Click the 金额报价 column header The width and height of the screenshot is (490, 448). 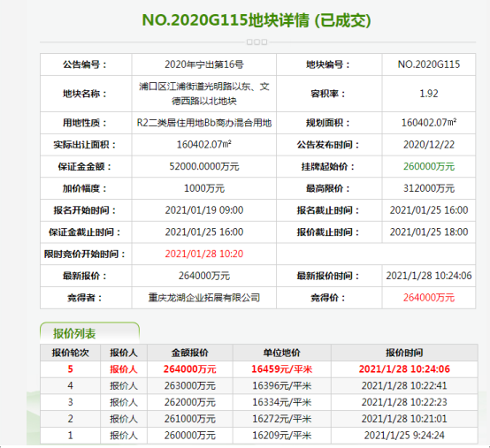(190, 353)
